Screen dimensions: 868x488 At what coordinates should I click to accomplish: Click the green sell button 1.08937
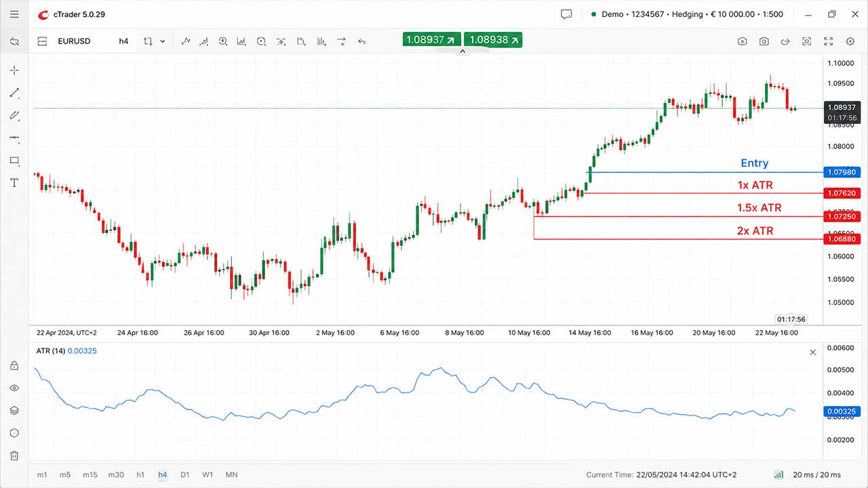click(432, 40)
